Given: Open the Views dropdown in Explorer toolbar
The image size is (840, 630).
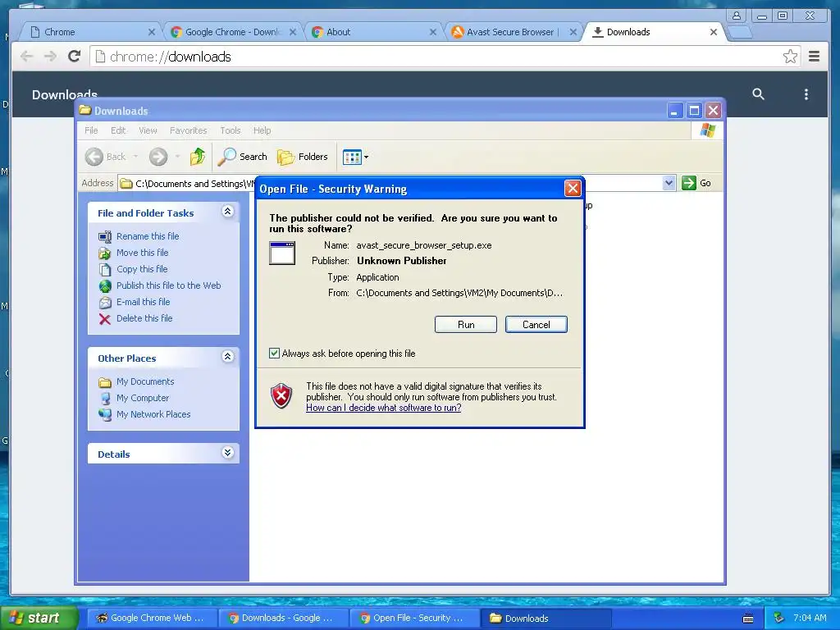Looking at the screenshot, I should tap(355, 157).
